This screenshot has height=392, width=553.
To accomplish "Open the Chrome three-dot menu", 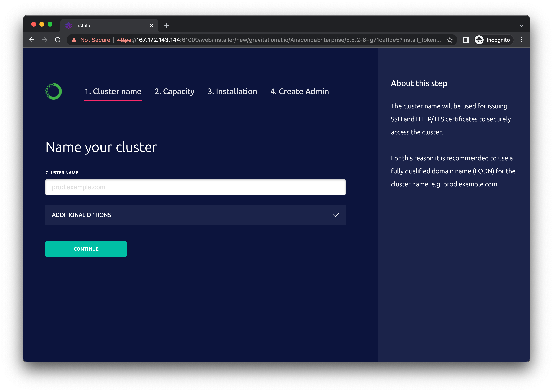I will coord(521,40).
